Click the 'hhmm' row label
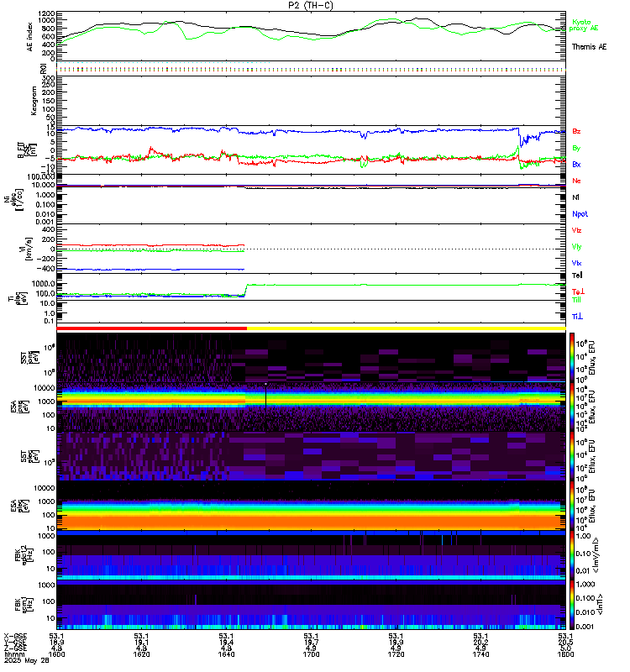Screen dimensions: 630x672 [13, 654]
